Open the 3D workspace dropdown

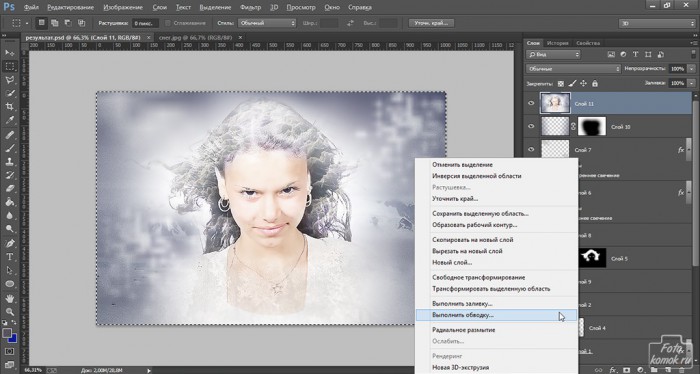tap(657, 23)
